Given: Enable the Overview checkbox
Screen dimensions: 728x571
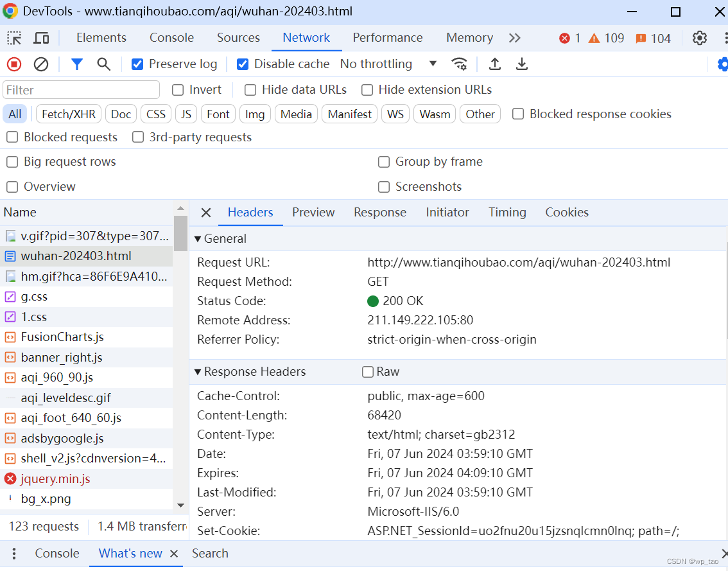Looking at the screenshot, I should (12, 187).
